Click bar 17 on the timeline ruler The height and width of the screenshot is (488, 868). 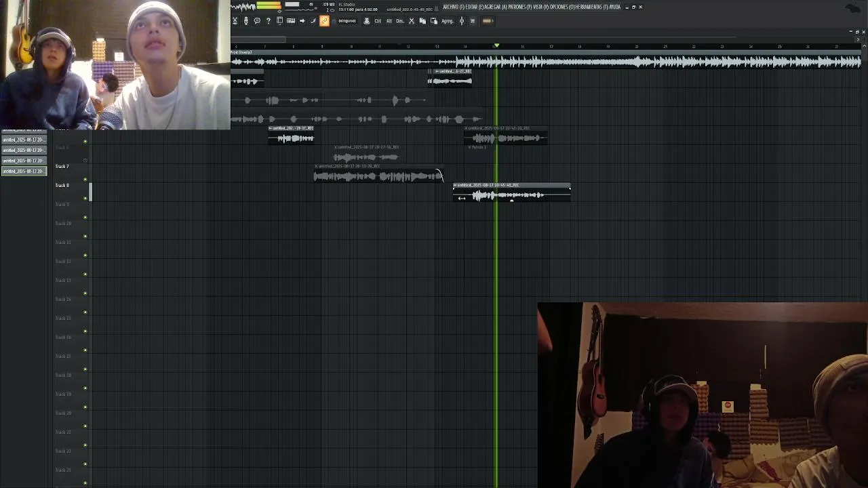pyautogui.click(x=551, y=47)
